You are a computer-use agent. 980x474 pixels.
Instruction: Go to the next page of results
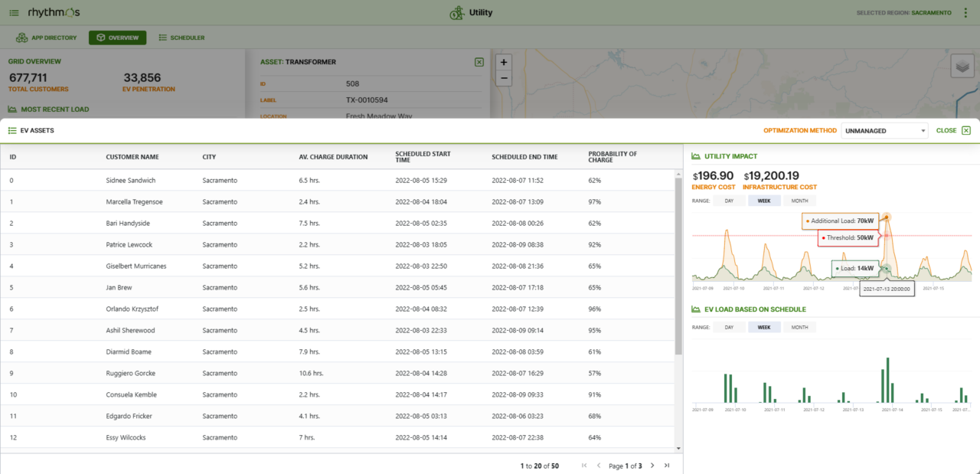(x=652, y=466)
